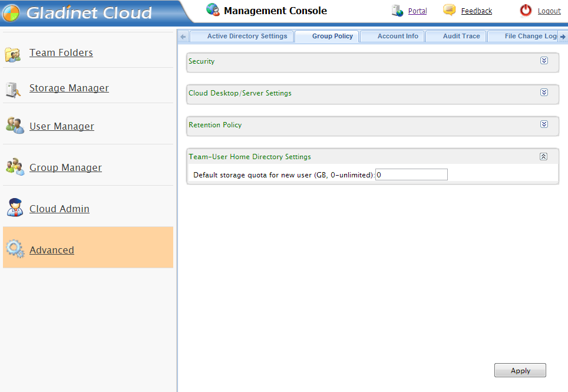The height and width of the screenshot is (392, 568).
Task: Click the Team Folders folder icon
Action: tap(13, 55)
